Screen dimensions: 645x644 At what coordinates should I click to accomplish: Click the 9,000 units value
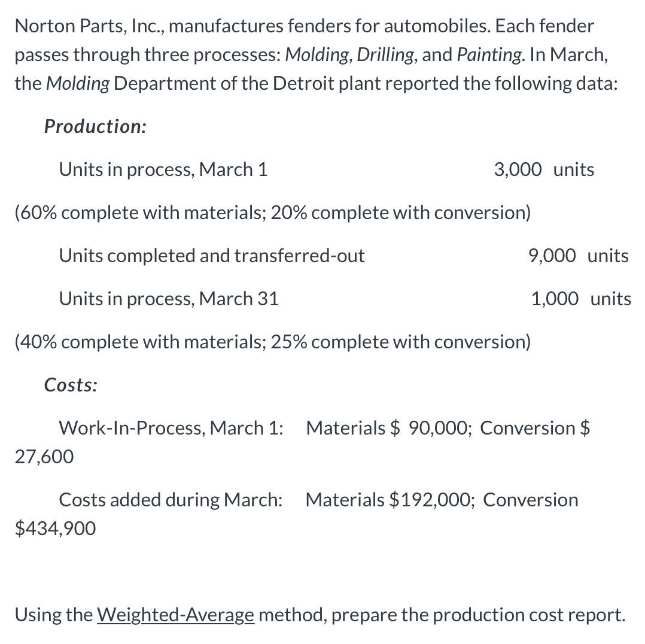coord(578,256)
